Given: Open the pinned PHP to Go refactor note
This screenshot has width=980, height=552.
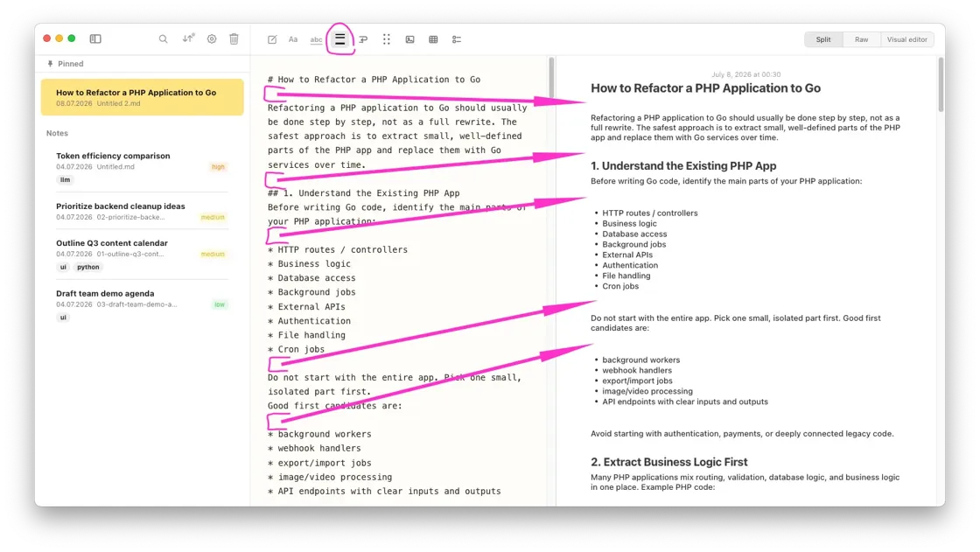Looking at the screenshot, I should 143,97.
